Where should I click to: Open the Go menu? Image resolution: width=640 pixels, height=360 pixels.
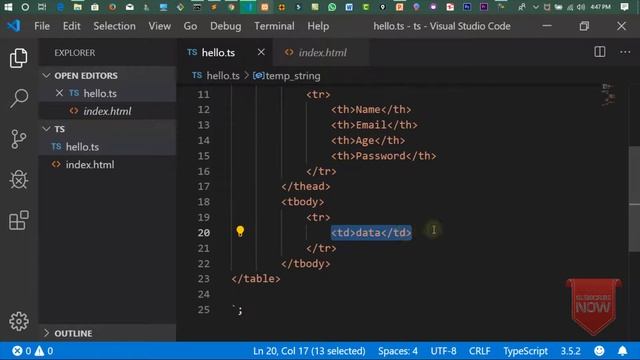(190, 26)
